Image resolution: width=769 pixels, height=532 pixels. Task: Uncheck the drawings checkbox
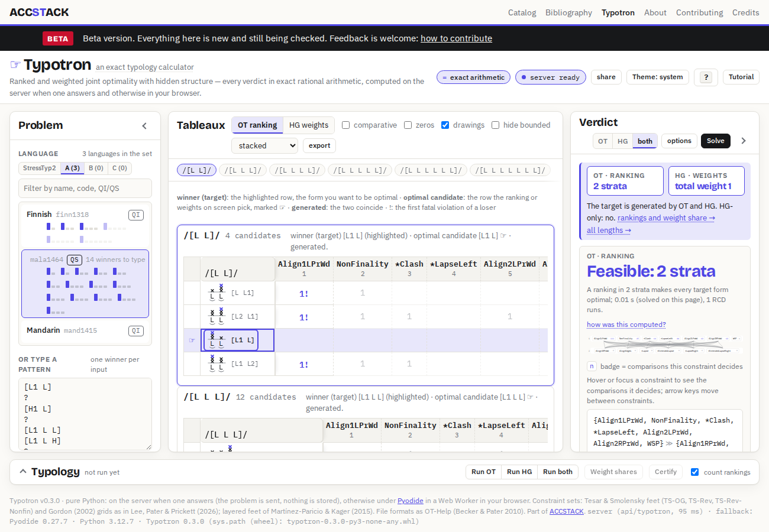coord(445,125)
